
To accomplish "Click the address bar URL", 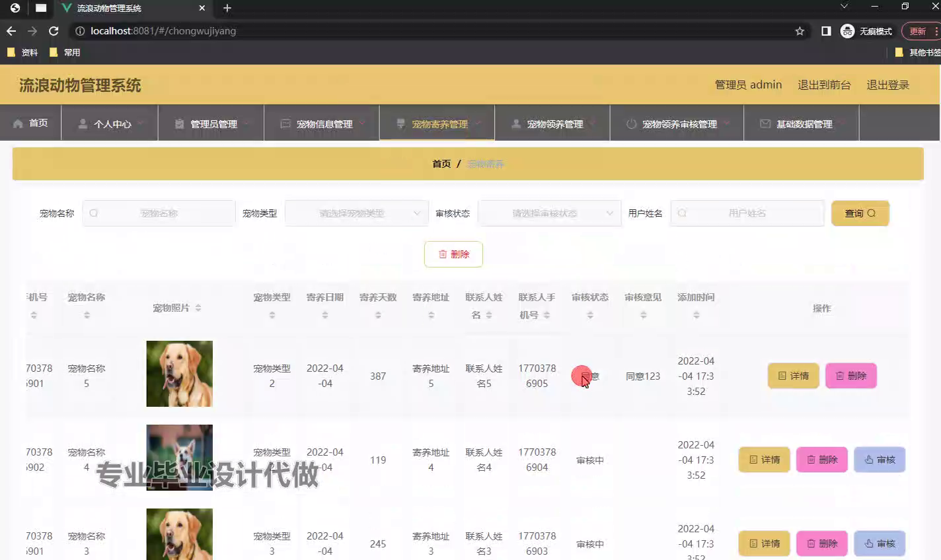I will click(163, 31).
